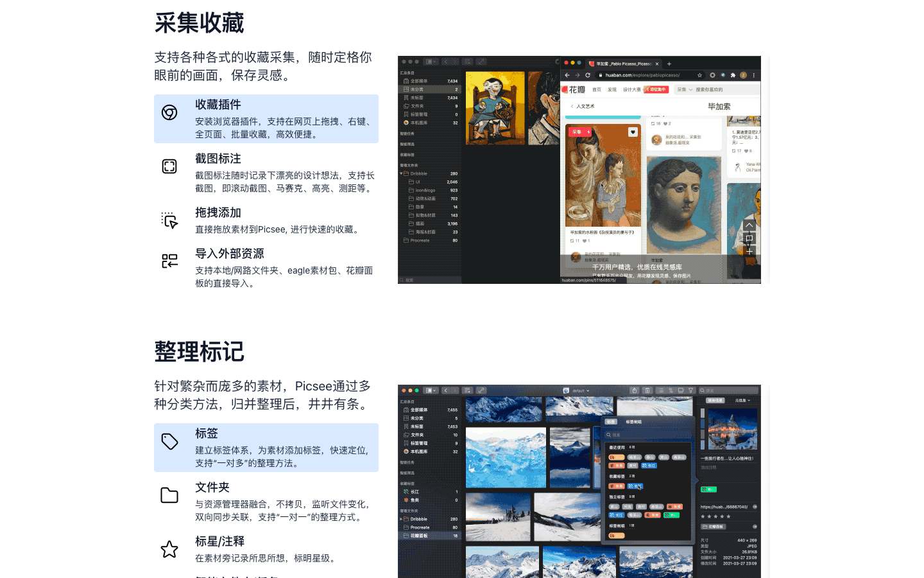Select the 标签 feature card

[x=266, y=448]
